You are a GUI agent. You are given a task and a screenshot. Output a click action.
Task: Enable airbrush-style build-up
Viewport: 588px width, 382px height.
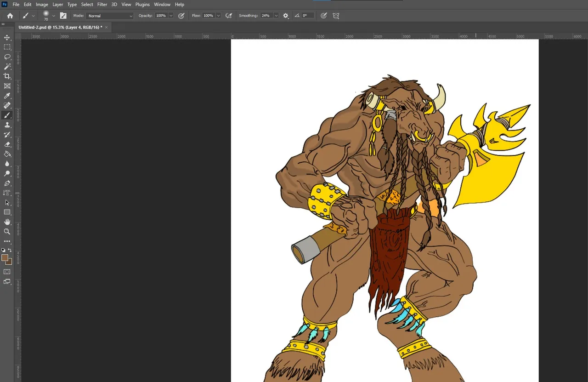tap(229, 16)
